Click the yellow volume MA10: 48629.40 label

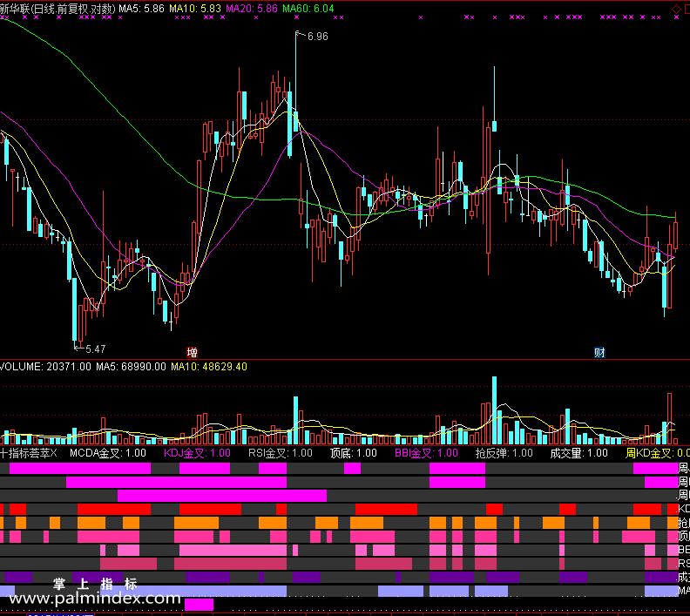[x=209, y=367]
